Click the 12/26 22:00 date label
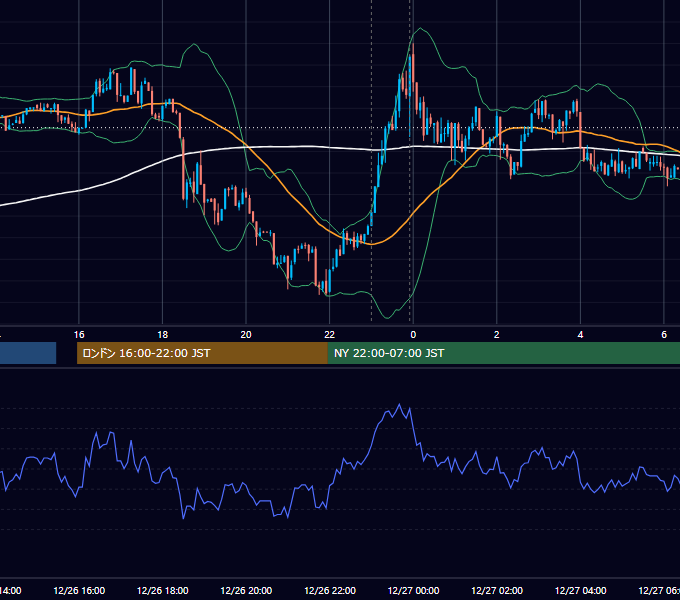The image size is (680, 600). tap(330, 590)
